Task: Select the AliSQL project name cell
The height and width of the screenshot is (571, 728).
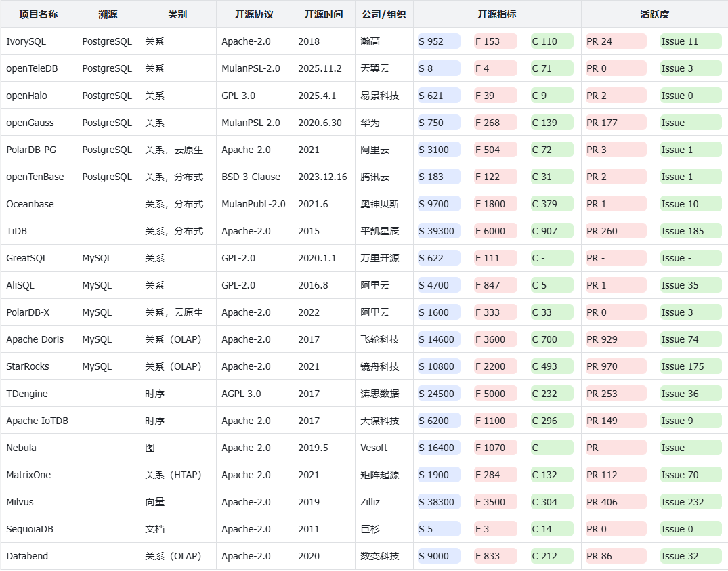Action: pos(39,285)
